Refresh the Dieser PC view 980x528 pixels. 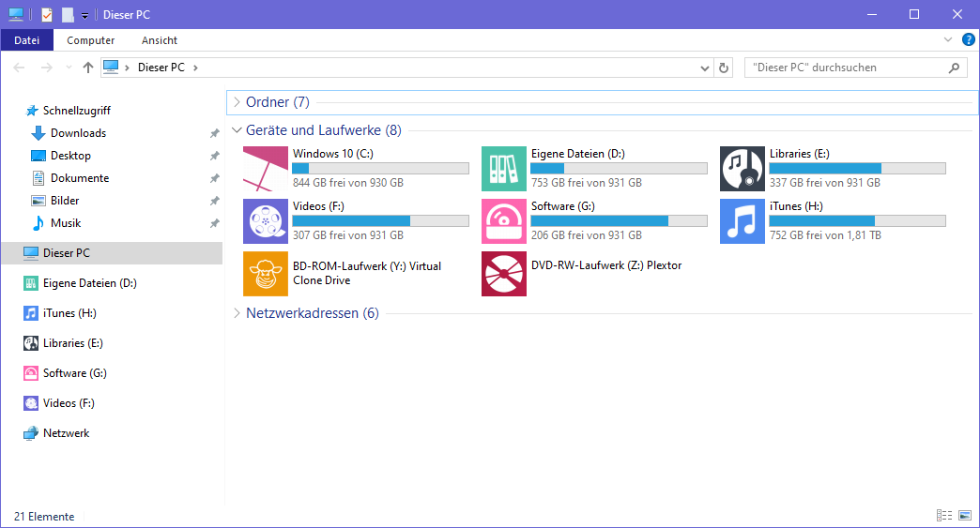point(724,68)
